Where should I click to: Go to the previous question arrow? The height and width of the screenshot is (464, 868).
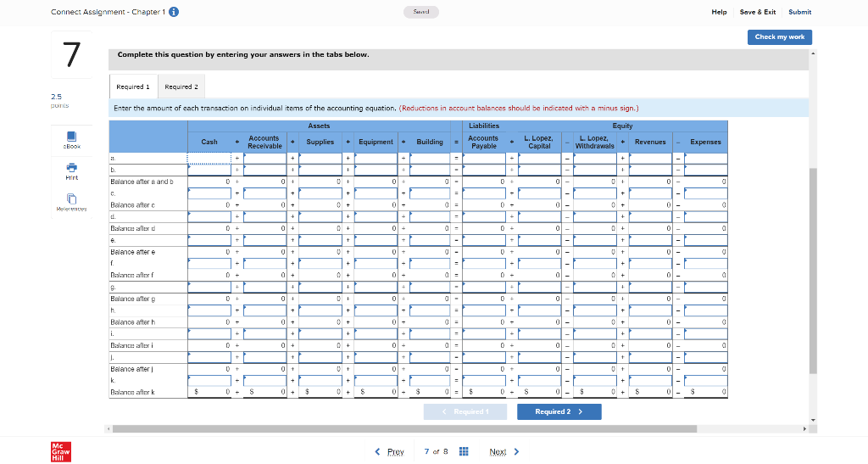(377, 451)
